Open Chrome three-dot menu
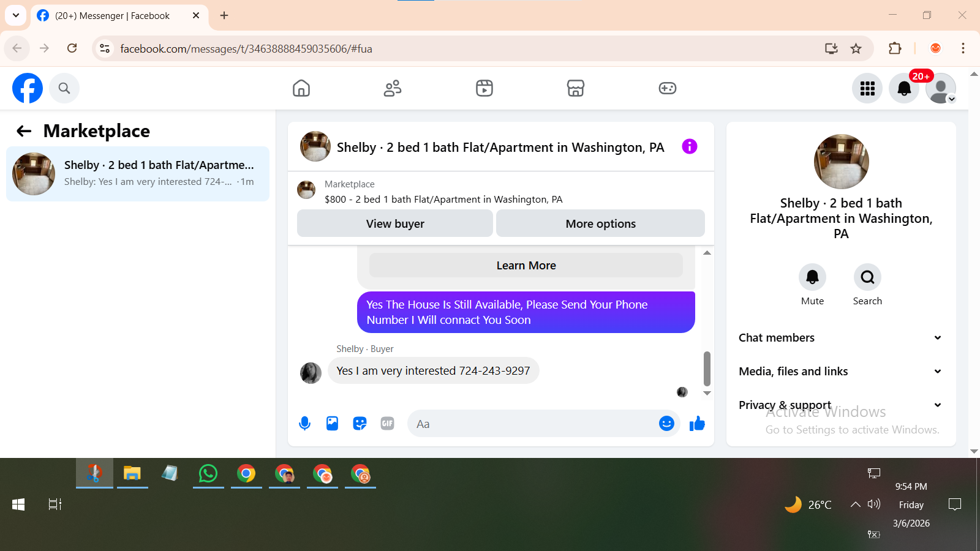Viewport: 980px width, 551px height. point(963,48)
